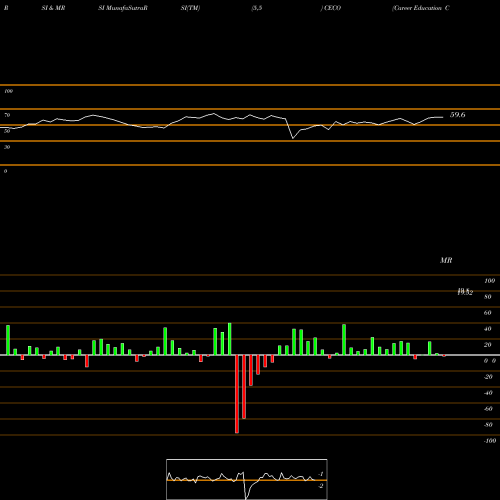Viewport: 500px width, 500px height.
Task: Click the RSI value label 59.6
Action: tap(457, 115)
